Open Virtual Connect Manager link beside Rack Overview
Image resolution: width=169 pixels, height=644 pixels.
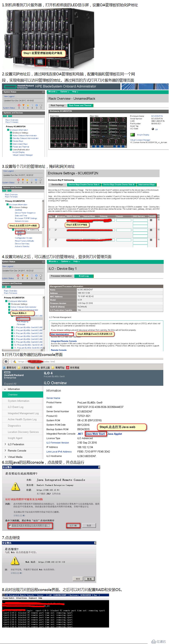[140, 140]
